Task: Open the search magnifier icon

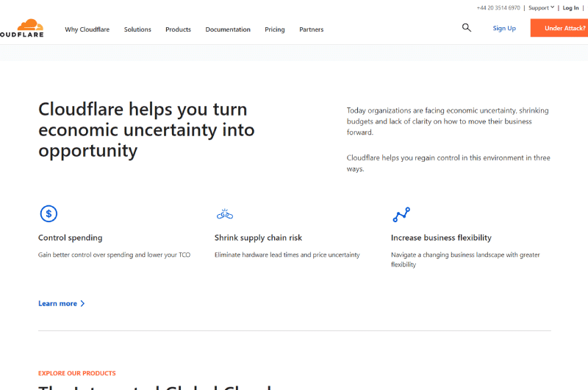Action: pos(466,27)
